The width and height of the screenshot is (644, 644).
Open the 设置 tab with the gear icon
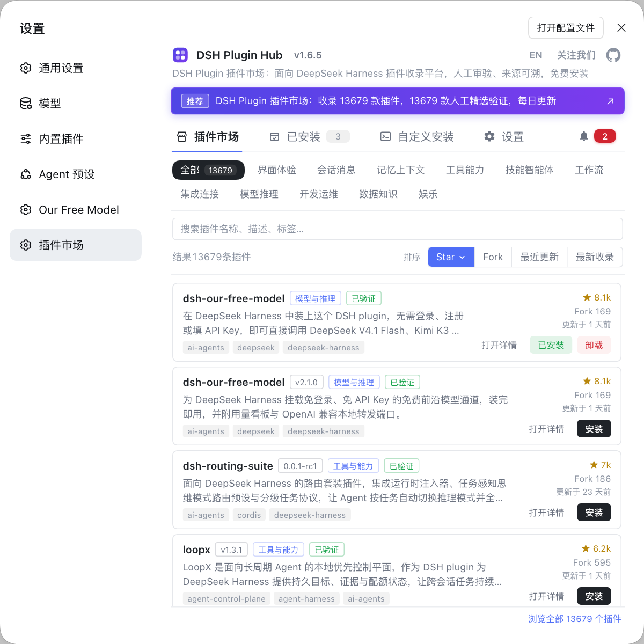[x=503, y=137]
